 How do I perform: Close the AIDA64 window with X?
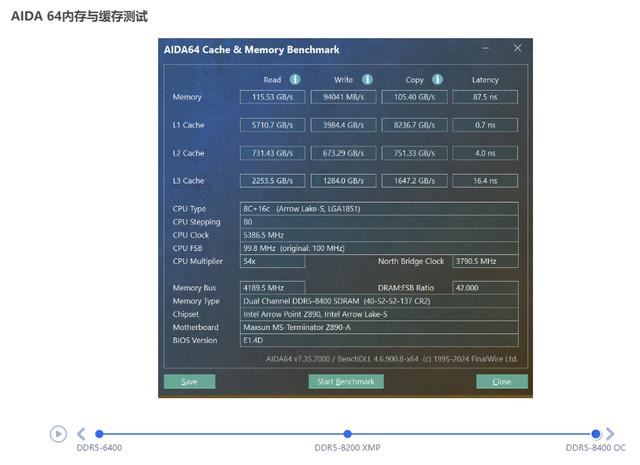[517, 48]
